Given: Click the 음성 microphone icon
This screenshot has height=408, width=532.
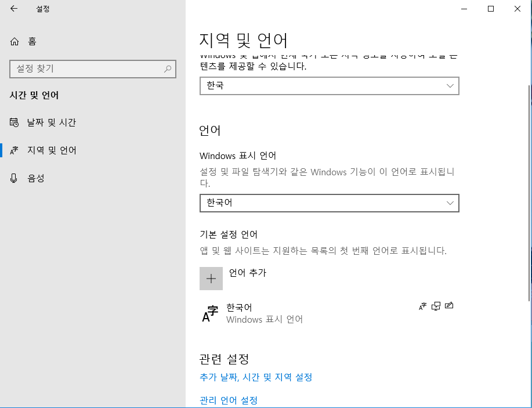Looking at the screenshot, I should [13, 178].
